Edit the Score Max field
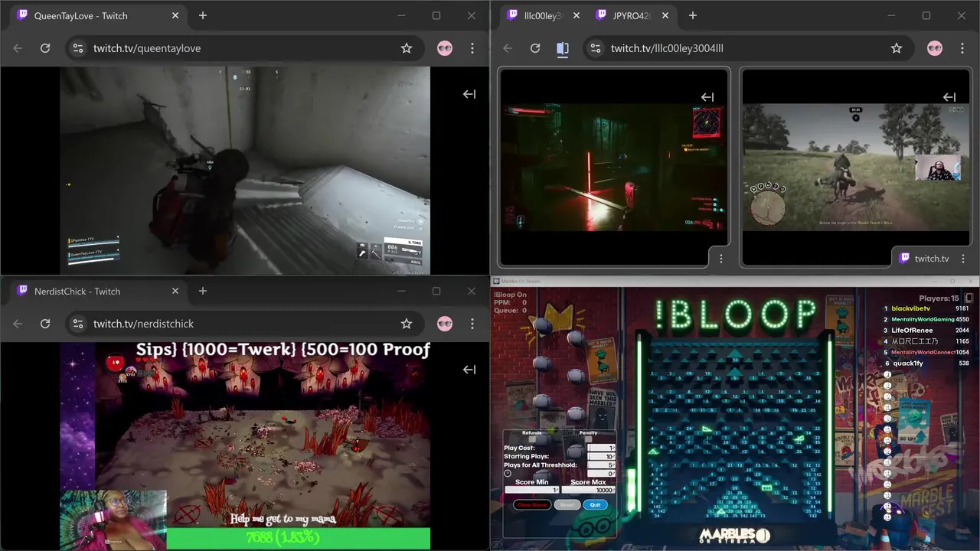980x551 pixels. (589, 490)
